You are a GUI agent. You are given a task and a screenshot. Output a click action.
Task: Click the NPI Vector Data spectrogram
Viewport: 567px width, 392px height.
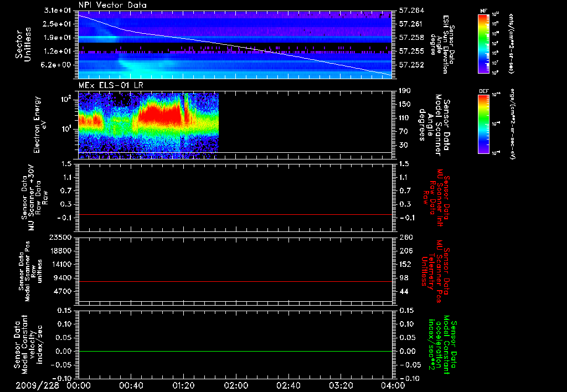(x=235, y=45)
